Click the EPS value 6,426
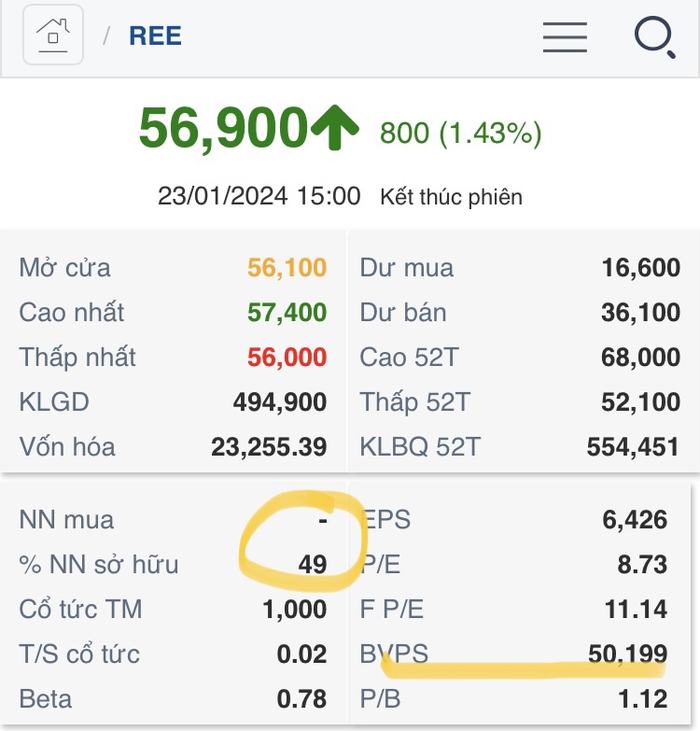Screen dimensions: 700x731 coord(635,520)
